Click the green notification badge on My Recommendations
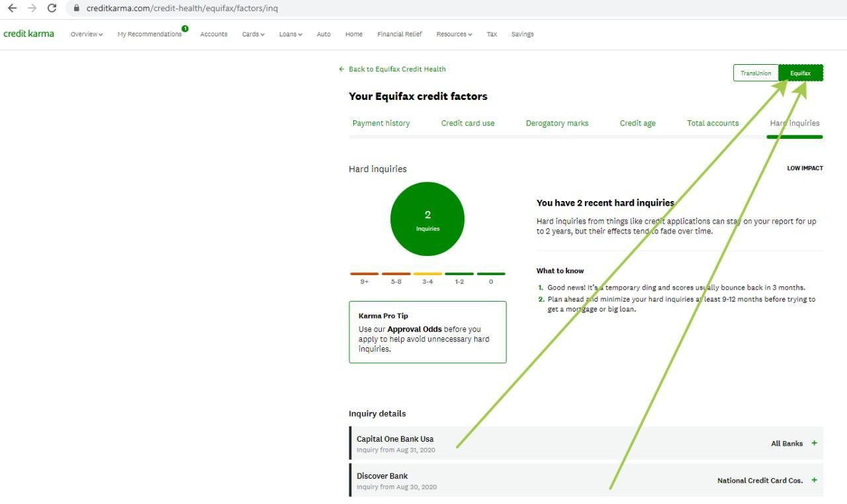The image size is (847, 504). point(185,28)
